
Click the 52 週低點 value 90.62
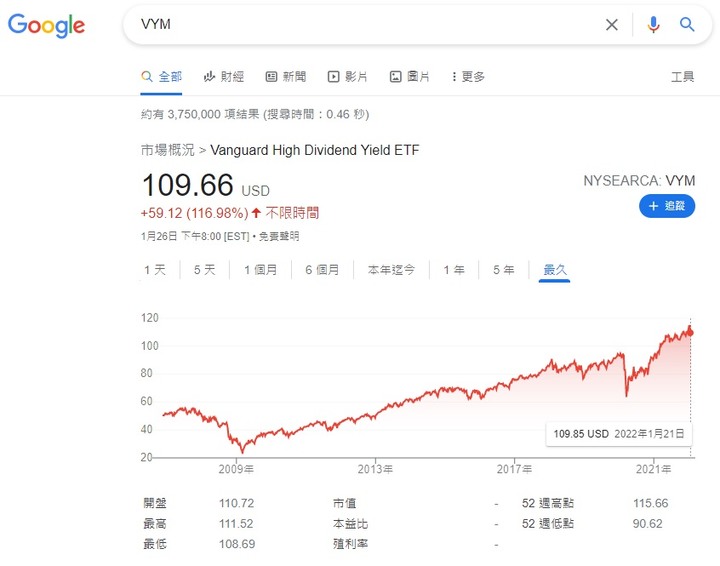(647, 524)
